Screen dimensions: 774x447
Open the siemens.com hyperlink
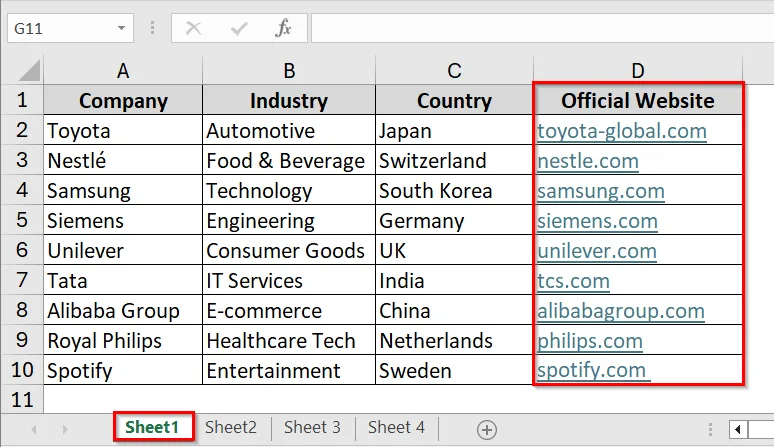597,221
